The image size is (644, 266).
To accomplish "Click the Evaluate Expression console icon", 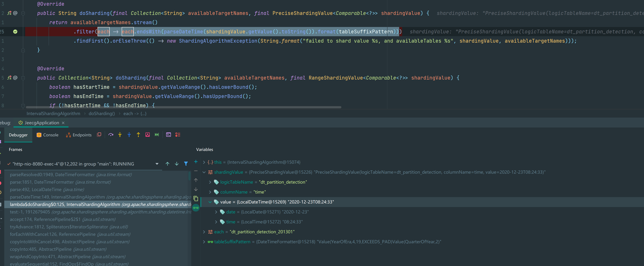I will pyautogui.click(x=169, y=135).
